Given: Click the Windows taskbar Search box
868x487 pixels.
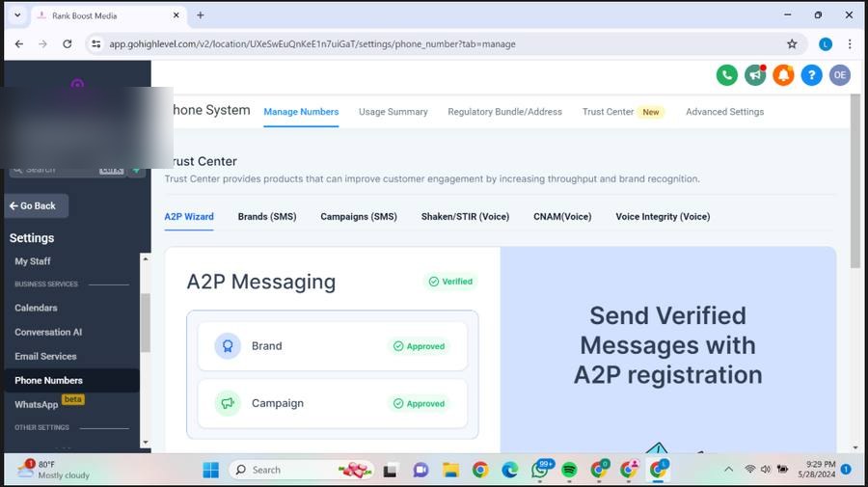Looking at the screenshot, I should tap(302, 470).
